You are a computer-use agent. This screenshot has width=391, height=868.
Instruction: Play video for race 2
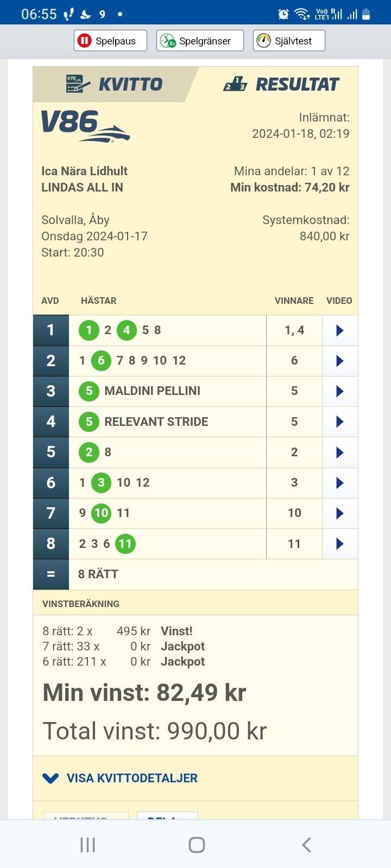340,360
